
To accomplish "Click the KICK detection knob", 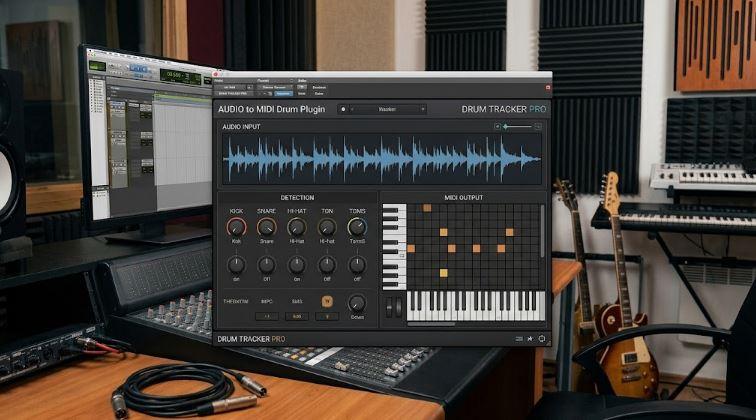I will (x=236, y=227).
